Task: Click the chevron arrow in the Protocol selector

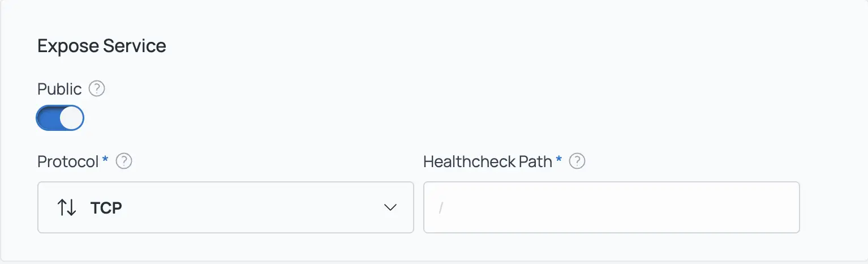Action: (x=390, y=207)
